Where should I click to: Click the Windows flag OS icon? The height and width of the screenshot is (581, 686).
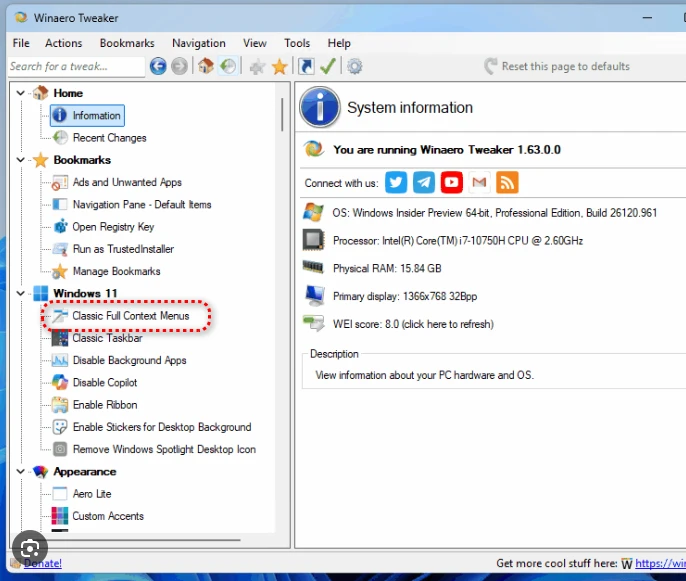tap(313, 213)
